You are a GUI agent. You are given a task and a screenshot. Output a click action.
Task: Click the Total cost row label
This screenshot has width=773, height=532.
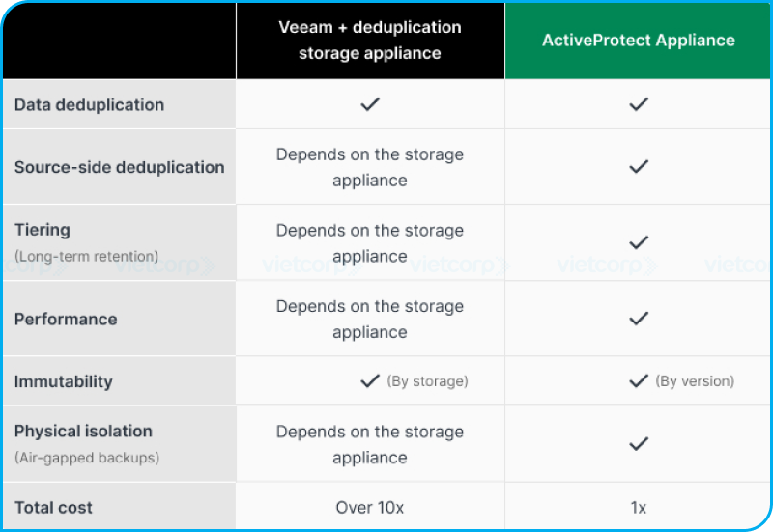[53, 507]
